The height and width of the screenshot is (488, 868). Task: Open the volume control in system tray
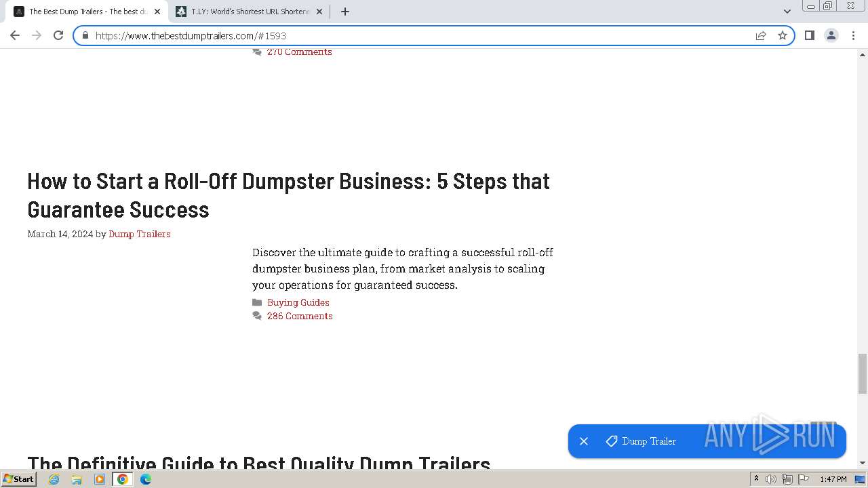[x=771, y=479]
